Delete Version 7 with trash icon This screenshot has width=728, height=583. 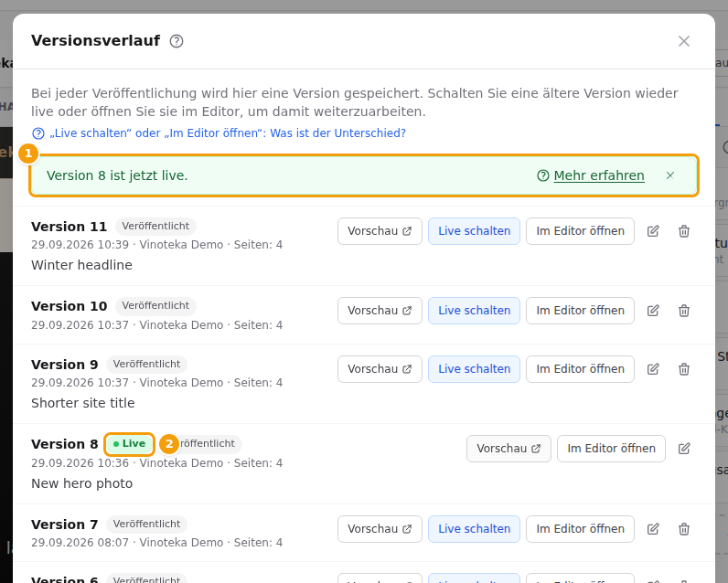click(683, 529)
